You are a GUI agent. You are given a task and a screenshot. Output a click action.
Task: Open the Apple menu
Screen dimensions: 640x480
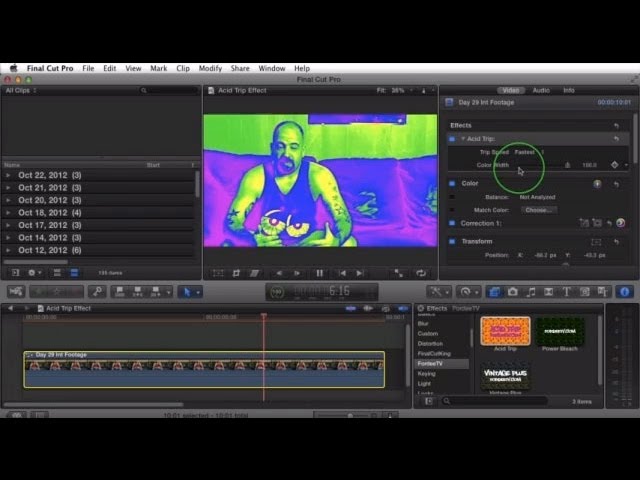click(13, 68)
